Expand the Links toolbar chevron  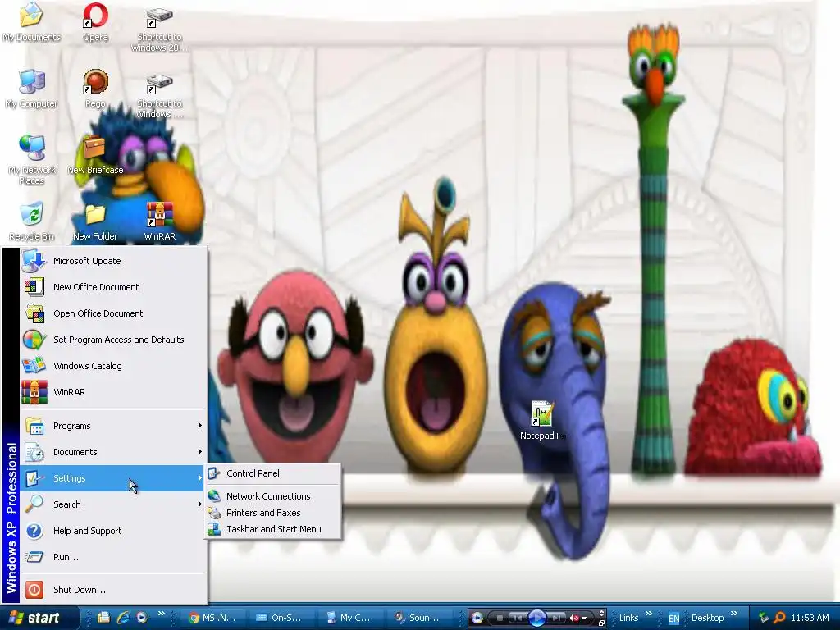coord(649,614)
